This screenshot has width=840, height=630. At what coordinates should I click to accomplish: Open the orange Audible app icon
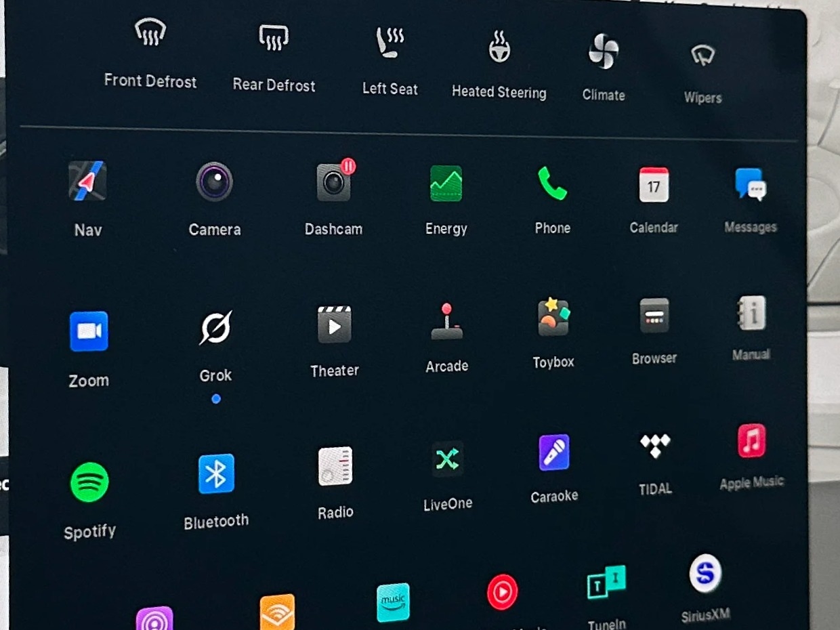277,612
